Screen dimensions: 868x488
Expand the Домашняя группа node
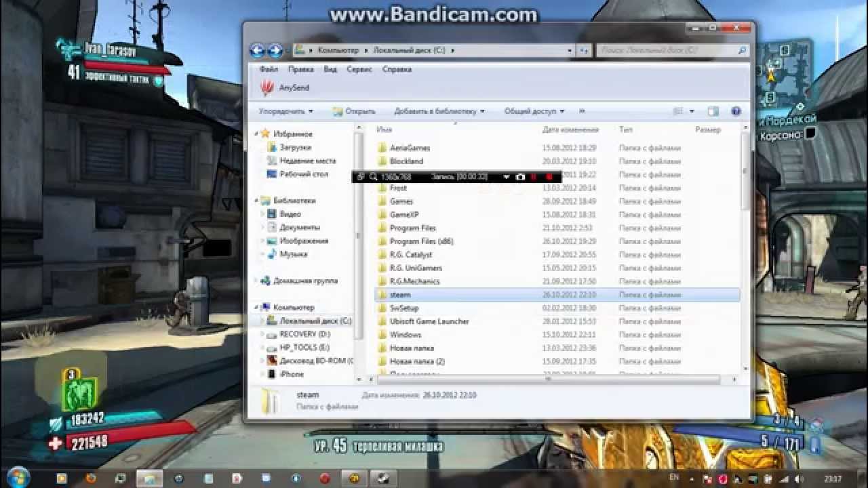[256, 281]
